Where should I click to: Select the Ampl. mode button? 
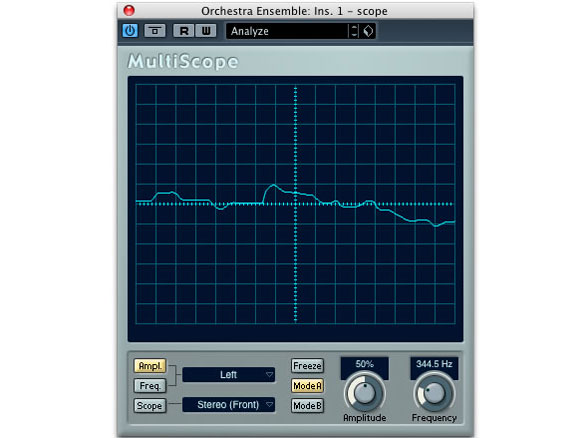(150, 366)
